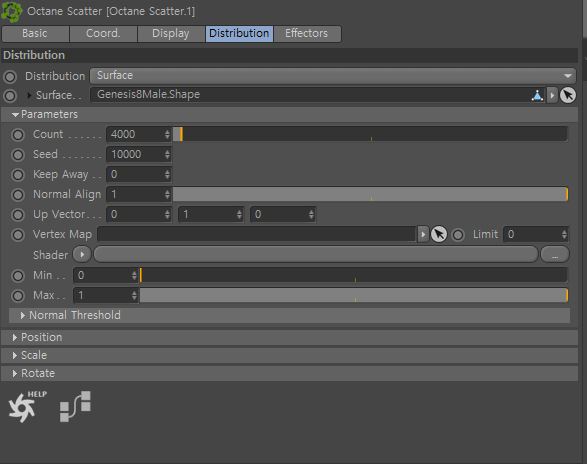This screenshot has height=464, width=587.
Task: Click the Count slider bar
Action: pyautogui.click(x=370, y=134)
